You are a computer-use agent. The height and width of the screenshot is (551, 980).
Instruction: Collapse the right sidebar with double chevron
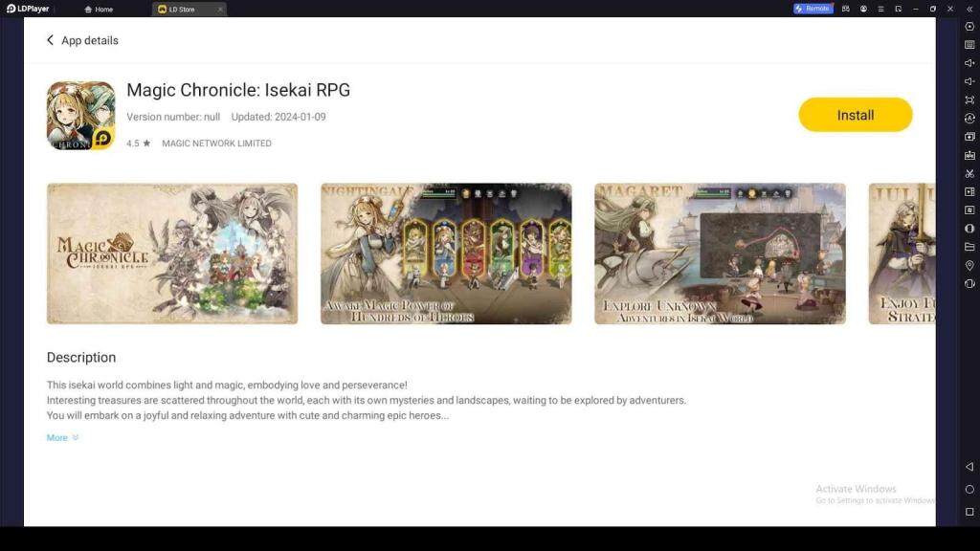[x=969, y=9]
